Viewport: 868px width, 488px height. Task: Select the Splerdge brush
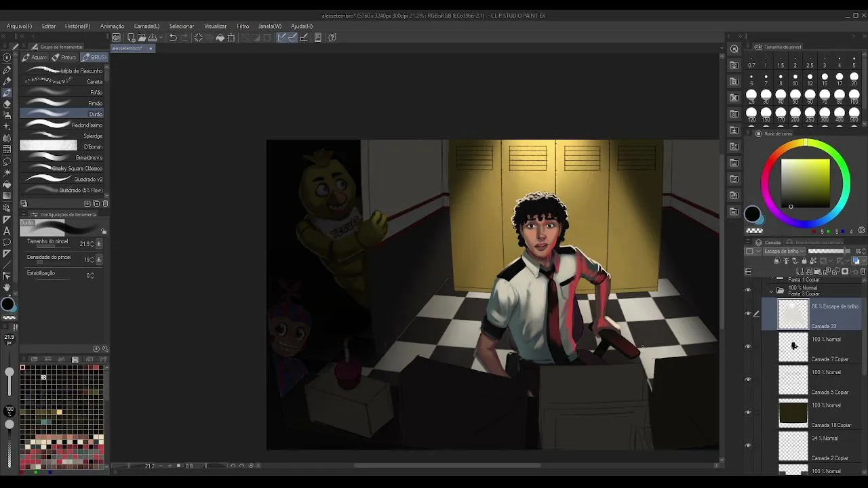(62, 136)
